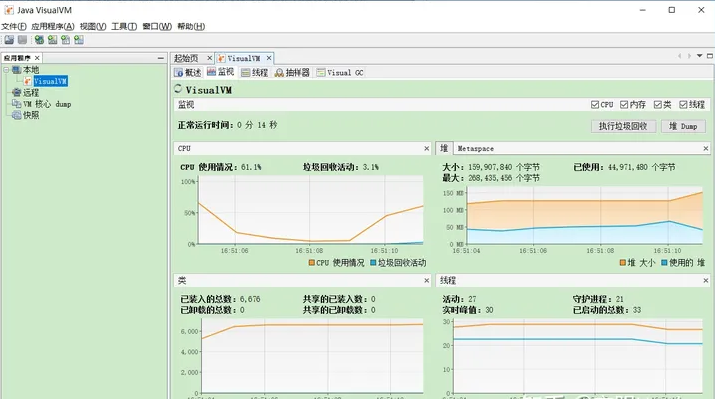
Task: Click the Add Application Snapshot toolbar icon
Action: click(x=79, y=40)
